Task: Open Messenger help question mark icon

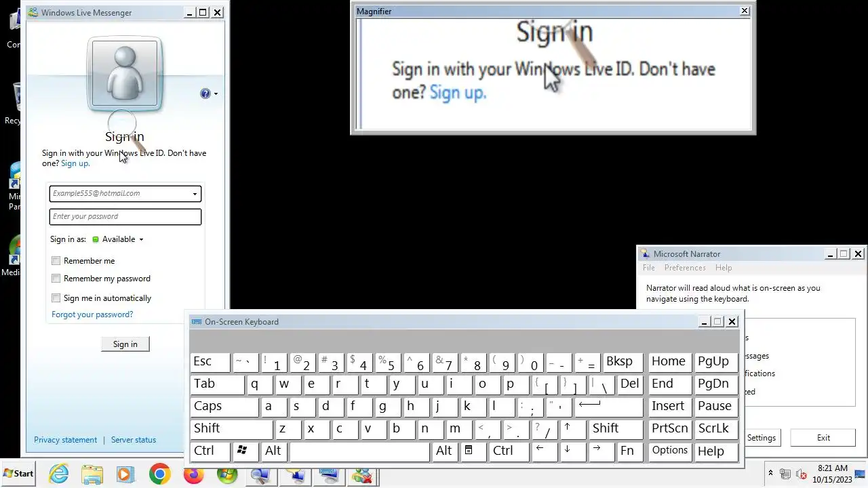Action: (x=205, y=94)
